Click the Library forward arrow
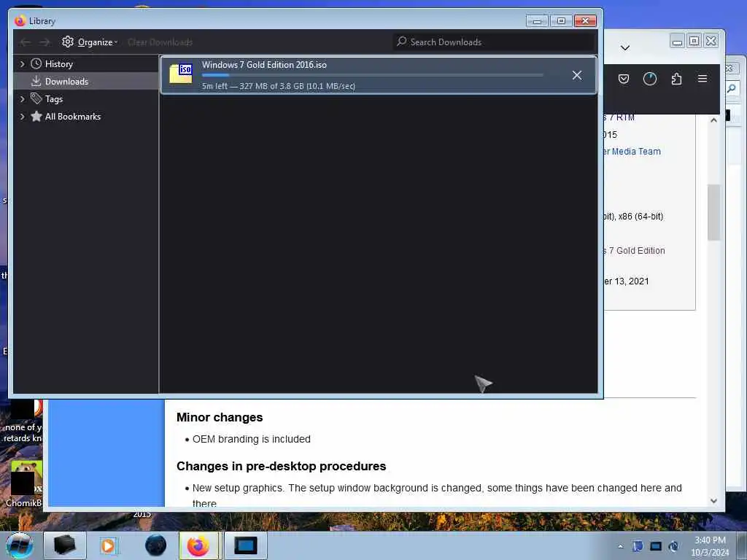The image size is (747, 560). tap(44, 42)
